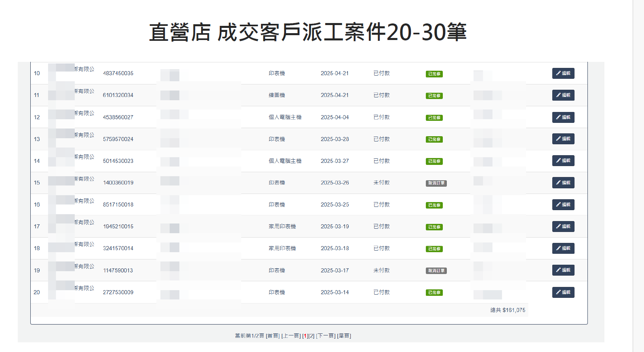Screen dimensions: 644x352
Task: Click the date 2025-03-25 in row 16
Action: pyautogui.click(x=335, y=205)
